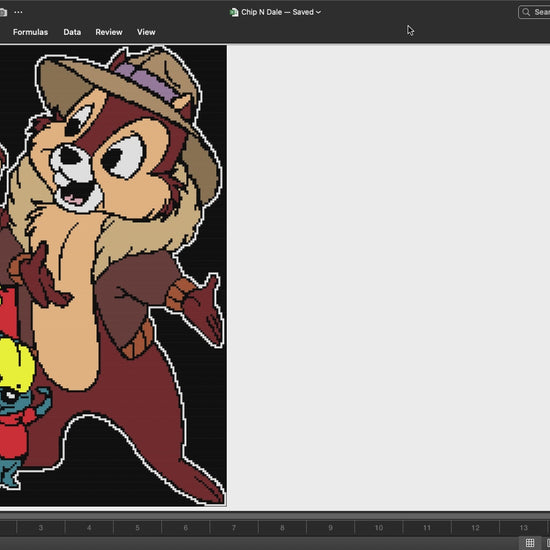Image resolution: width=550 pixels, height=550 pixels.
Task: Select Normal view grid icon in status bar
Action: 530,543
